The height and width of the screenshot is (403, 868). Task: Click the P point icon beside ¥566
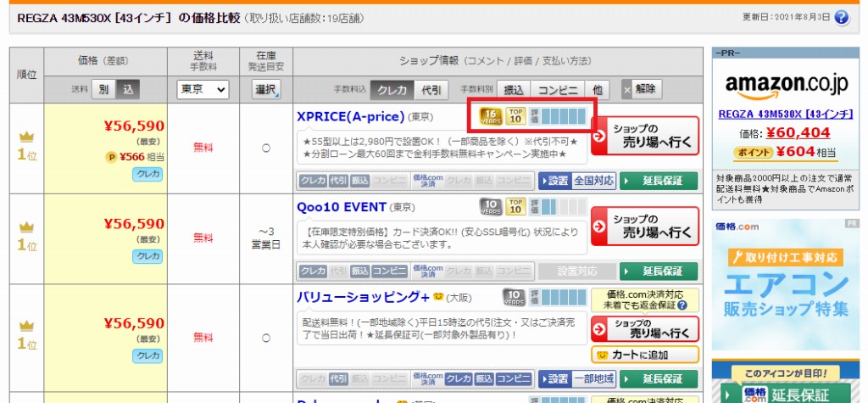pos(111,158)
